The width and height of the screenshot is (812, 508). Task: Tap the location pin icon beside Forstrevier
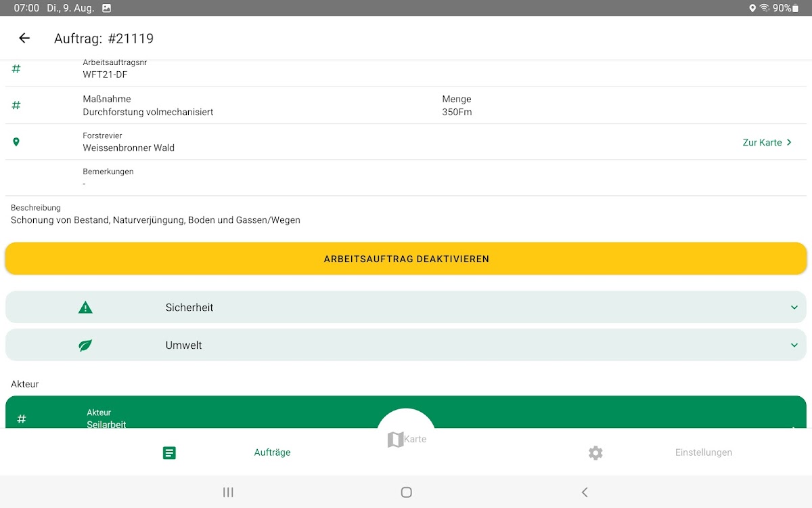16,142
